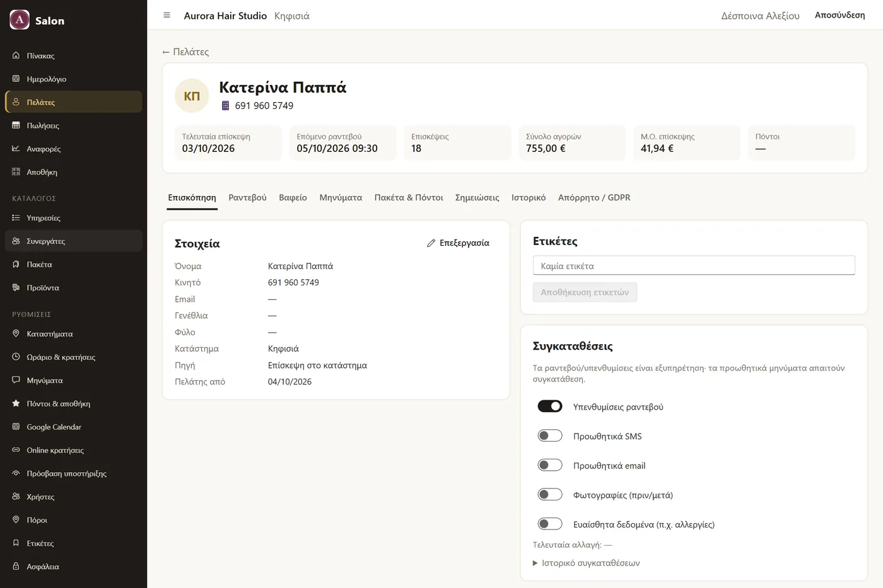This screenshot has height=588, width=883.
Task: Open the Αποθήκη inventory icon
Action: (x=16, y=172)
